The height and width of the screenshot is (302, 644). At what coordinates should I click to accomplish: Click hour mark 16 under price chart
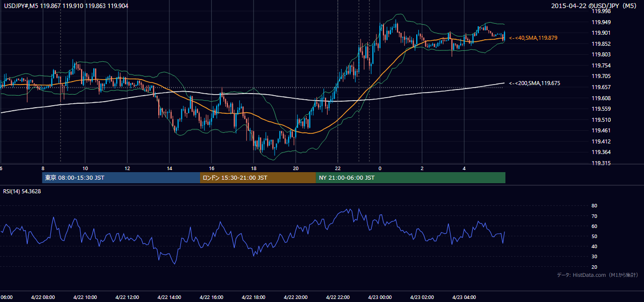point(211,168)
